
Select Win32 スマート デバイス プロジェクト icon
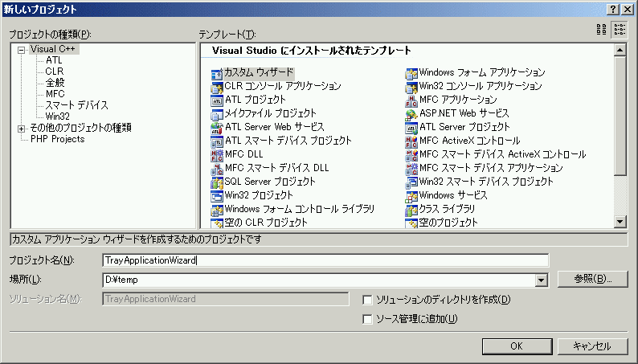(x=411, y=183)
